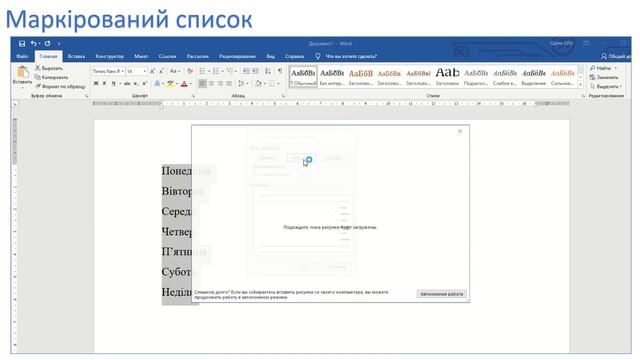Toggle superscript formatting
640x360 pixels.
click(x=144, y=84)
